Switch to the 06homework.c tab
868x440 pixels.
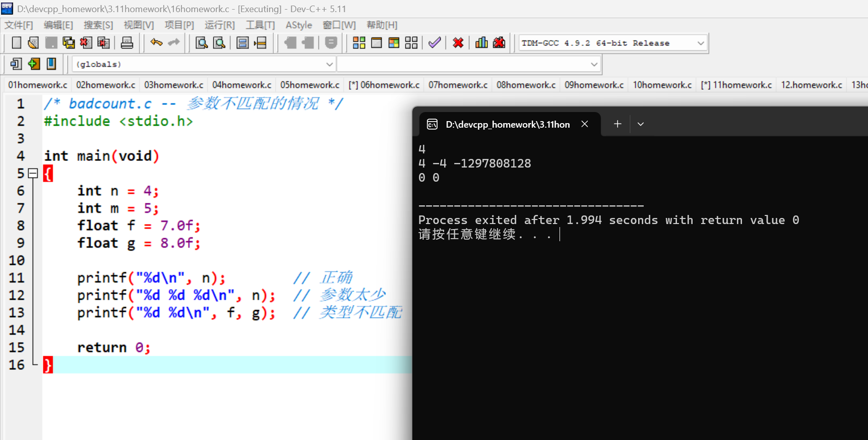[x=384, y=85]
